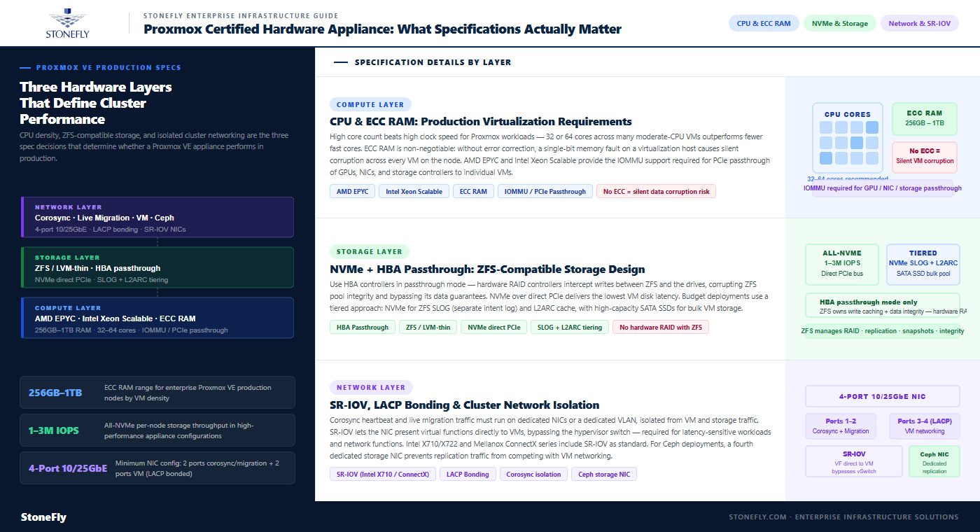
Task: Click the Intel Xeon Scalable tag
Action: coord(413,191)
